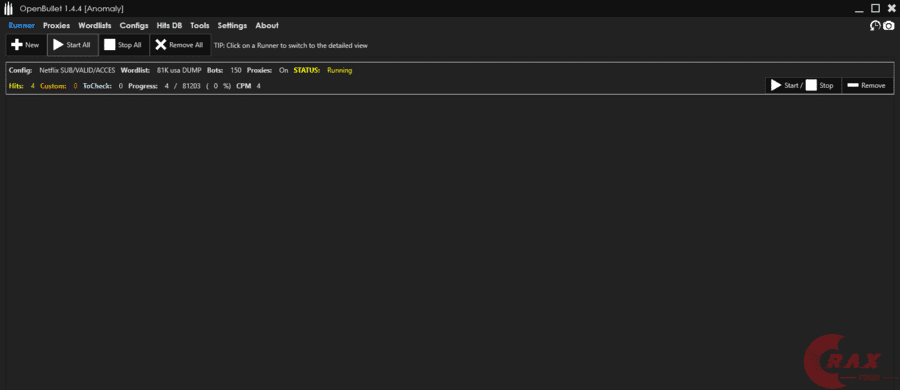This screenshot has height=390, width=900.
Task: Click the wordlist name 81K usa DUMP
Action: click(x=179, y=71)
